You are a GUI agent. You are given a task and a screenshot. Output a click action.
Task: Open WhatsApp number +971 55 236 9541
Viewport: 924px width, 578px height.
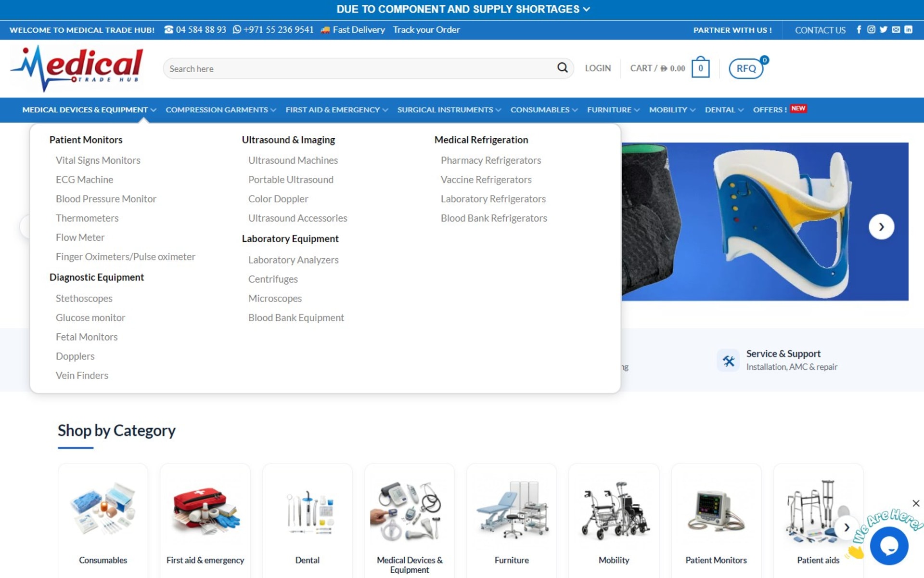point(273,29)
